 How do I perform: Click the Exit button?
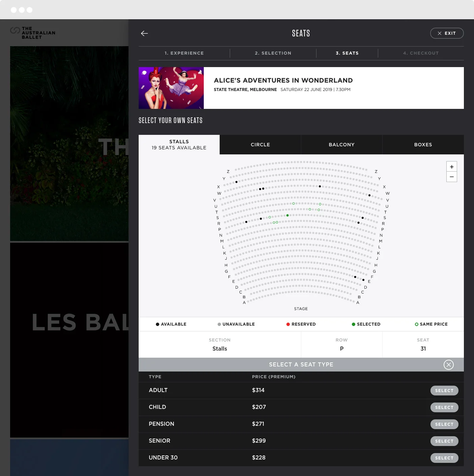click(447, 33)
